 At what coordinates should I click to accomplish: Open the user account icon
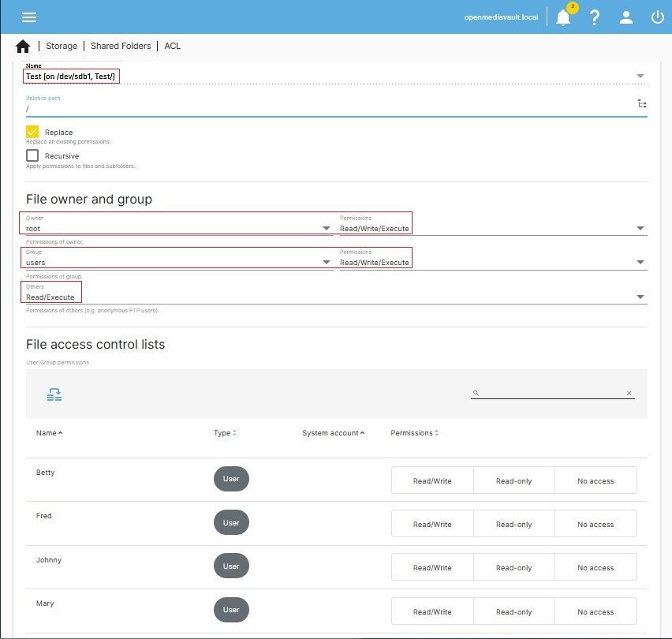pos(625,17)
